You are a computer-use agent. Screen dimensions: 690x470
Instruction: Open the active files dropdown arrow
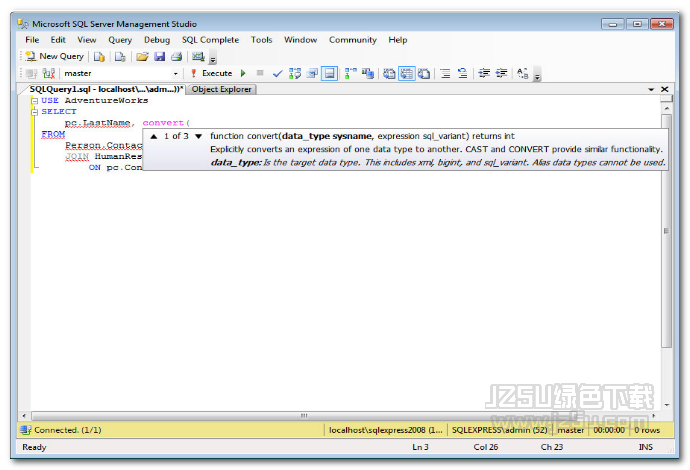click(651, 89)
